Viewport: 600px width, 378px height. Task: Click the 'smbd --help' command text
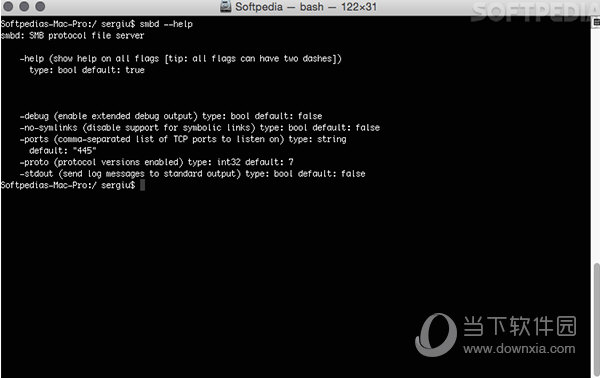[166, 24]
